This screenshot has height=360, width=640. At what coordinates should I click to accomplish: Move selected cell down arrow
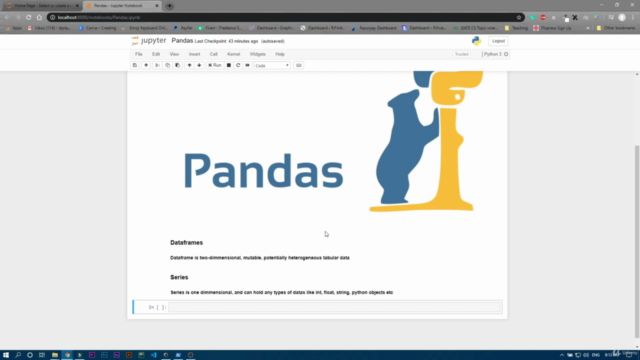coord(199,65)
